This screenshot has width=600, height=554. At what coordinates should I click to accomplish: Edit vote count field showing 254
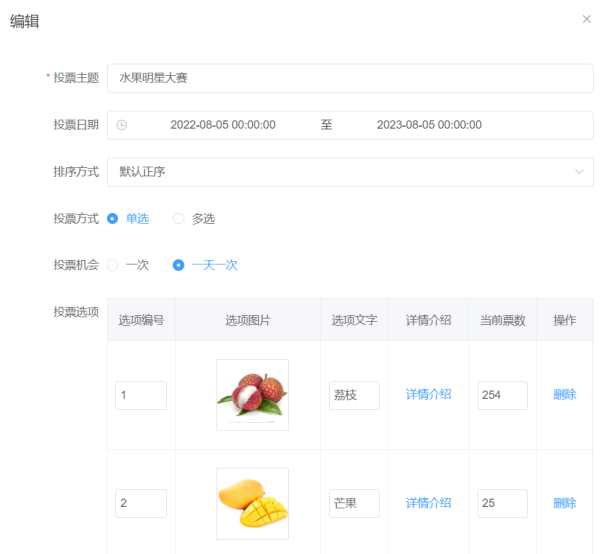tap(502, 395)
